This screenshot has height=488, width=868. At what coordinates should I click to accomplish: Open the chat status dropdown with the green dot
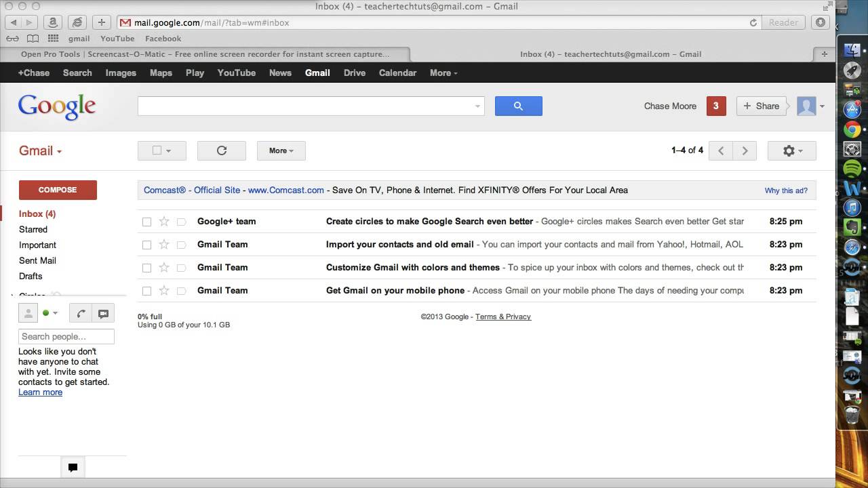point(50,313)
